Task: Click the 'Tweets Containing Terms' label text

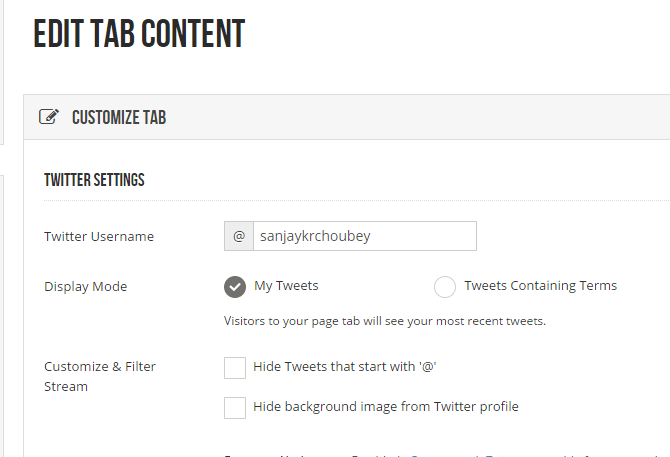Action: [540, 286]
